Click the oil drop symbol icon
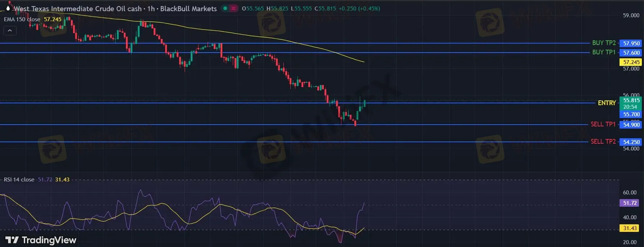Screen dimensions: 644x247 [x=8, y=8]
